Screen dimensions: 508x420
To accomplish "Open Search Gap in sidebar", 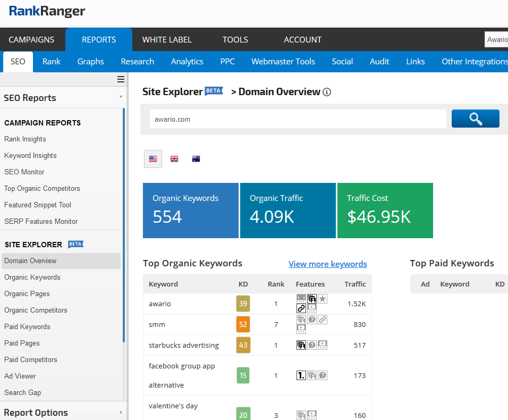I will 23,393.
